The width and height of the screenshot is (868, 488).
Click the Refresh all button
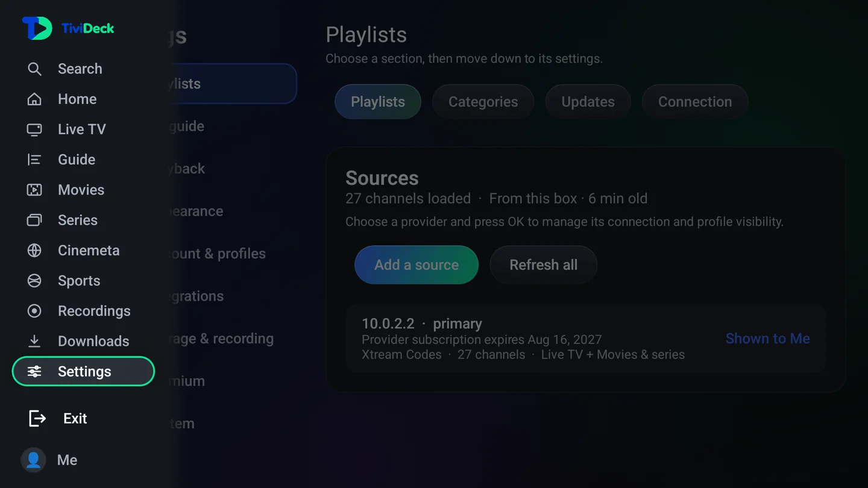(x=543, y=265)
